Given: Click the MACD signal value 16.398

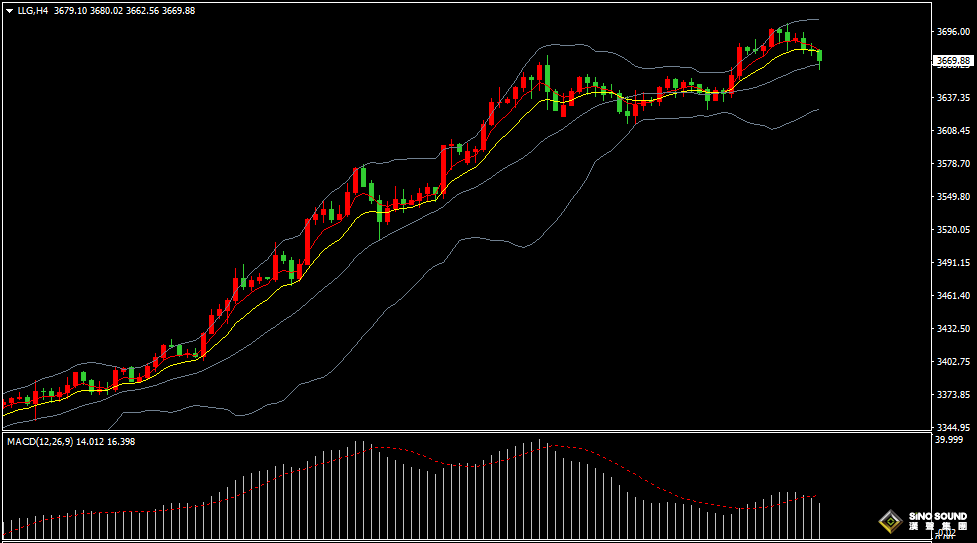Looking at the screenshot, I should point(121,441).
